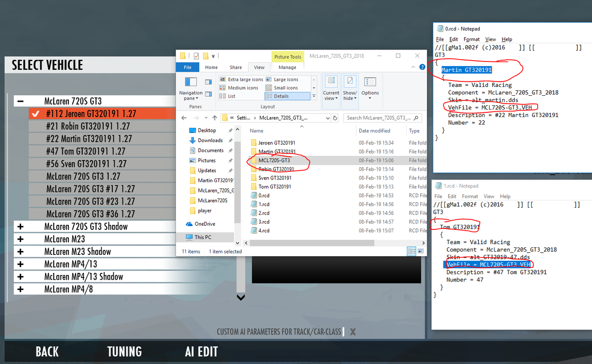Open the File tab in Explorer
592x364 pixels.
[x=188, y=67]
